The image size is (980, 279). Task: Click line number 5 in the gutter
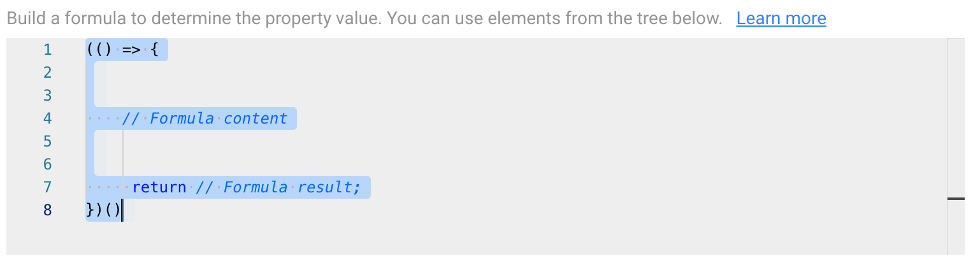[47, 141]
